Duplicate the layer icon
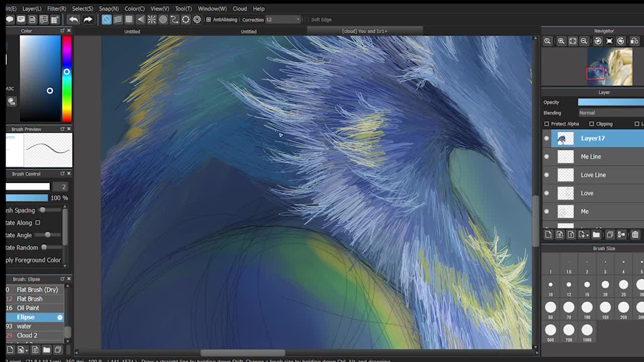 610,234
